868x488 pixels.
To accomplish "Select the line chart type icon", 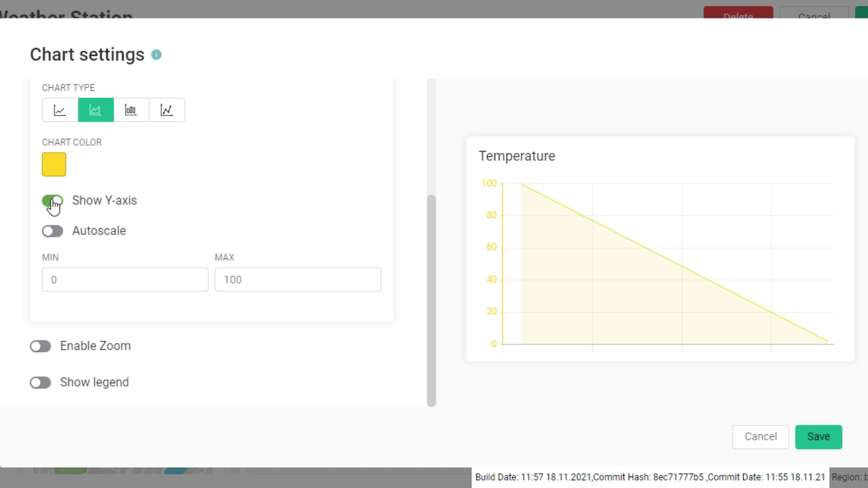I will pyautogui.click(x=60, y=110).
